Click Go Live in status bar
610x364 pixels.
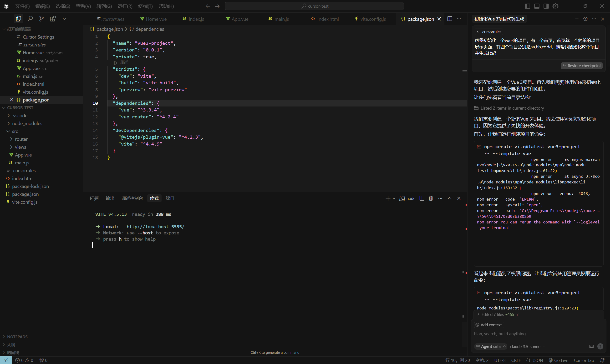click(x=559, y=360)
